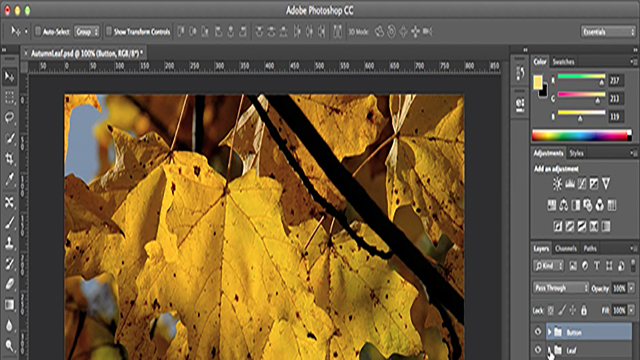Toggle lock position
The width and height of the screenshot is (640, 360).
(x=573, y=311)
